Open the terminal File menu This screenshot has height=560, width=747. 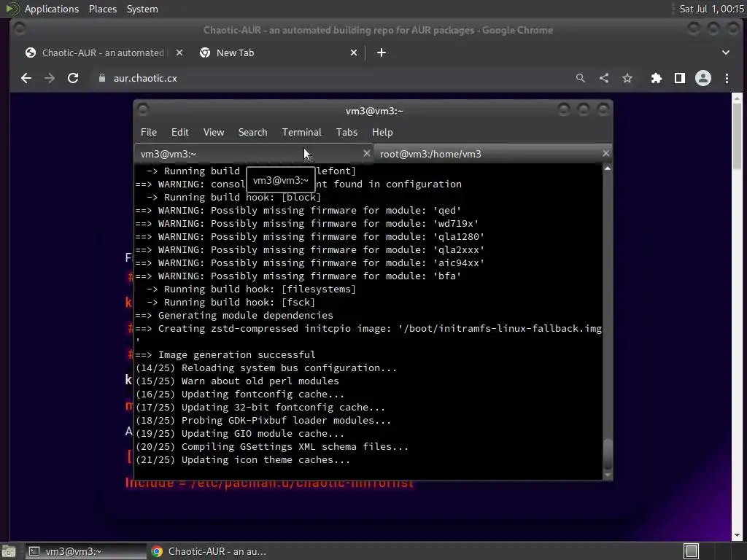149,132
